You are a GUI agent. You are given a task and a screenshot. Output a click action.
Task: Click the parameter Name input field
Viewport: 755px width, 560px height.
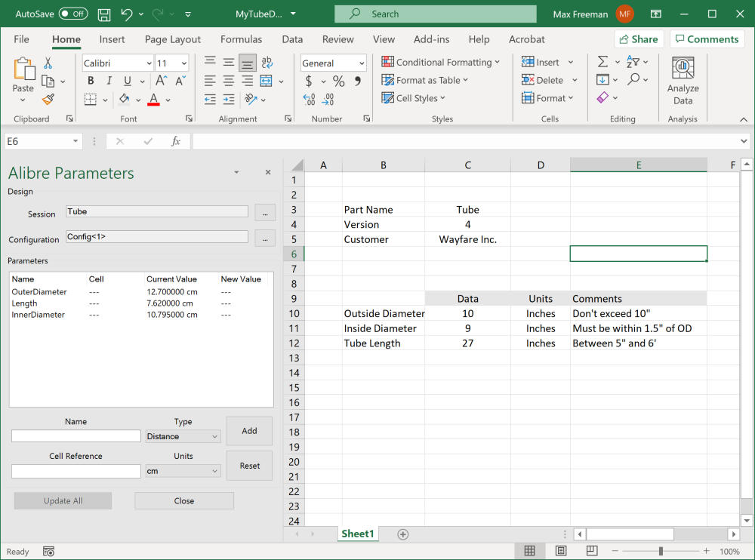click(76, 436)
